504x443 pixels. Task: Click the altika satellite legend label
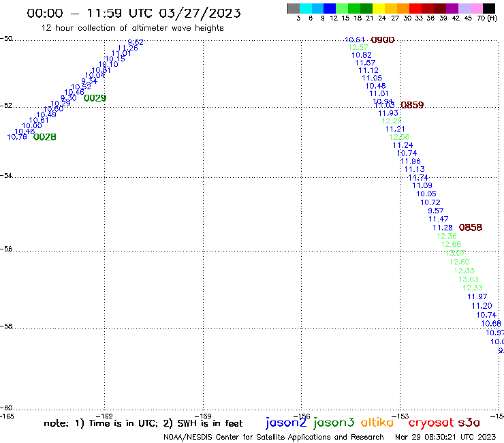click(x=377, y=422)
